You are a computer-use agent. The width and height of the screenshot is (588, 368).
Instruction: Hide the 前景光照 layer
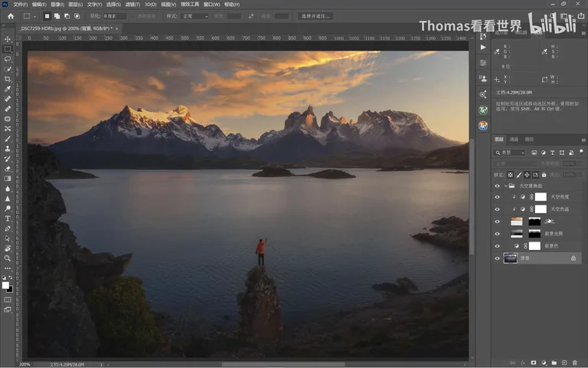[x=497, y=234]
